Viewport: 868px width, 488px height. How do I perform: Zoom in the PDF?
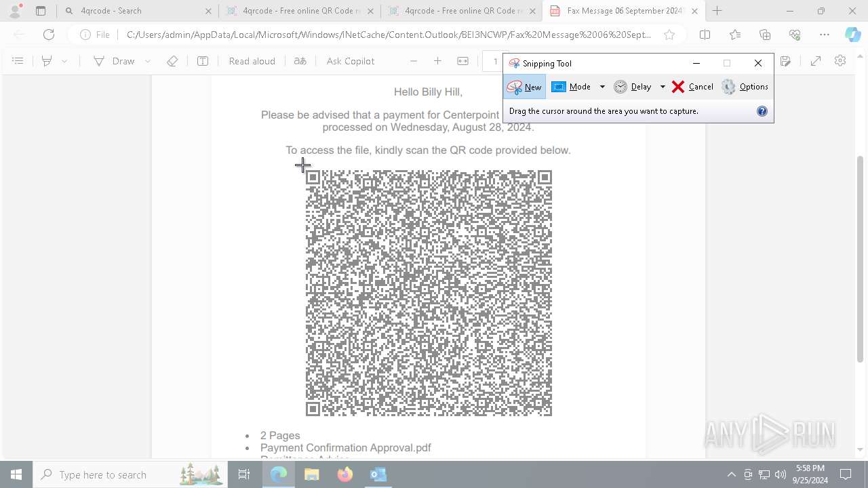(438, 61)
